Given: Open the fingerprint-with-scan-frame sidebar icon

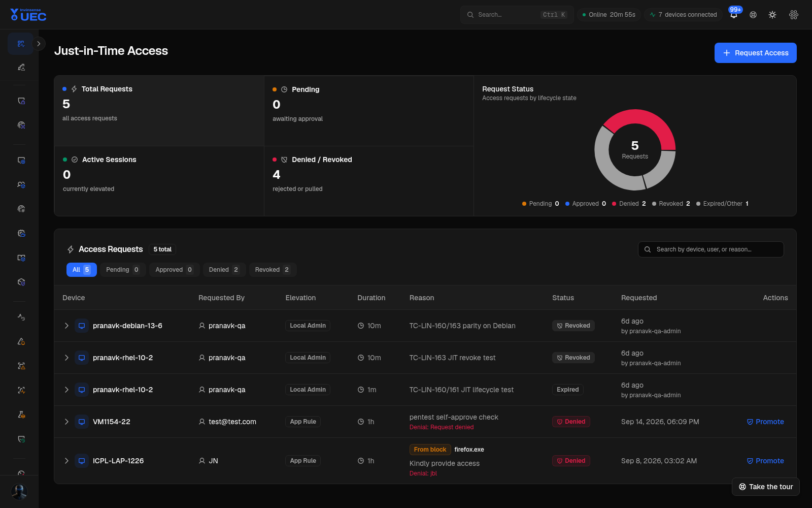Looking at the screenshot, I should pyautogui.click(x=21, y=125).
